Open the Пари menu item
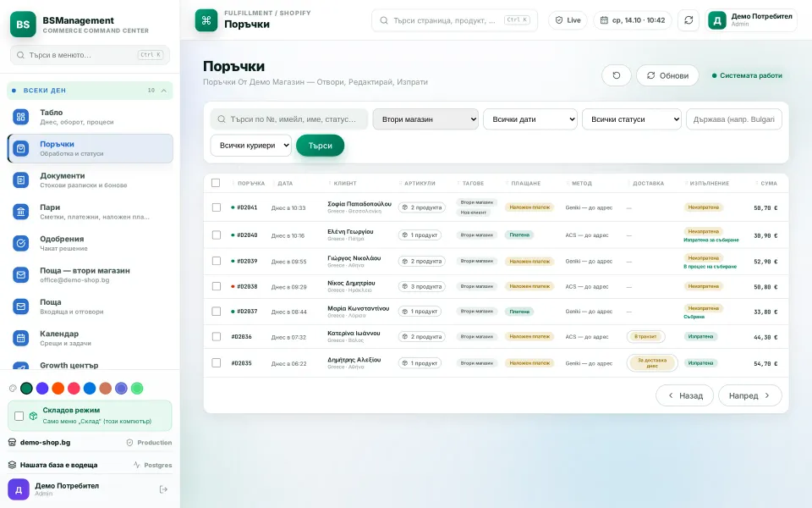 90,212
